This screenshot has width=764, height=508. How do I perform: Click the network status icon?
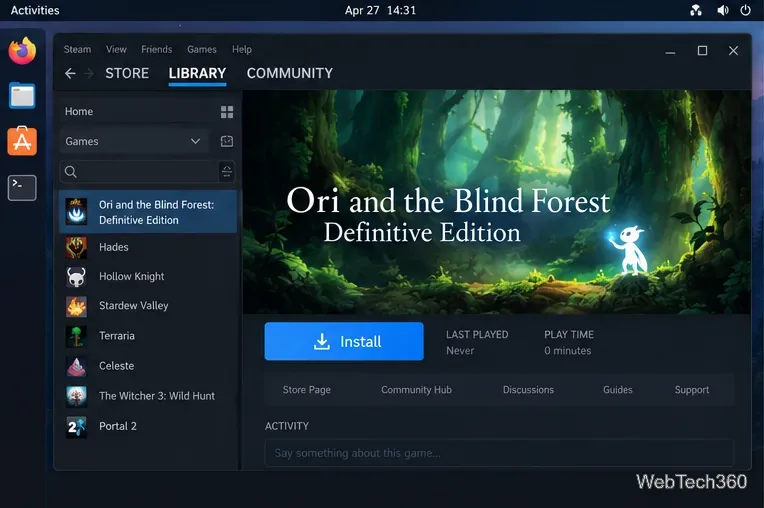click(x=696, y=10)
